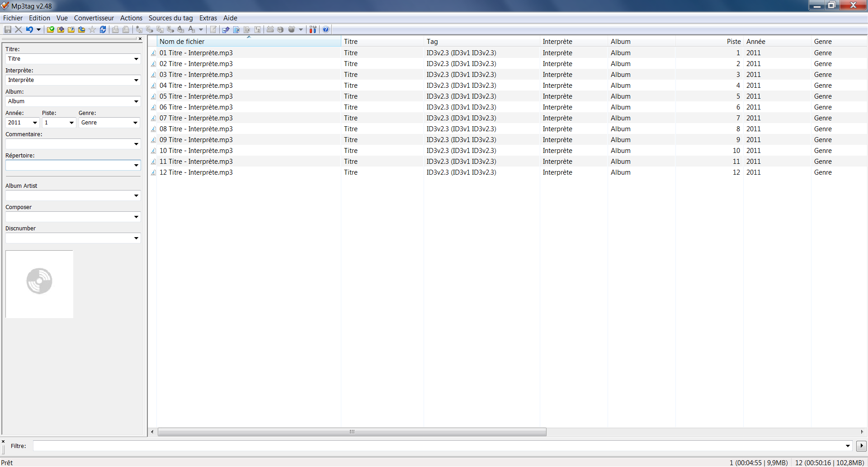868x467 pixels.
Task: Open the Extras menu
Action: 208,18
